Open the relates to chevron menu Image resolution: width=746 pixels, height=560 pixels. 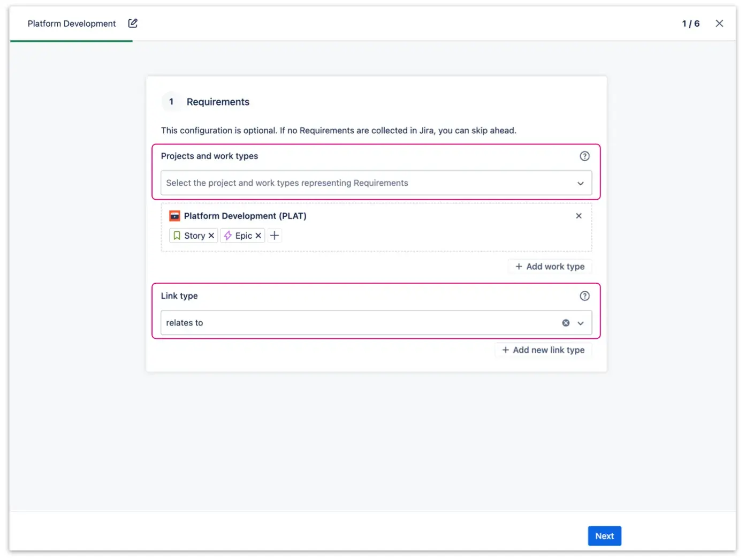coord(581,323)
